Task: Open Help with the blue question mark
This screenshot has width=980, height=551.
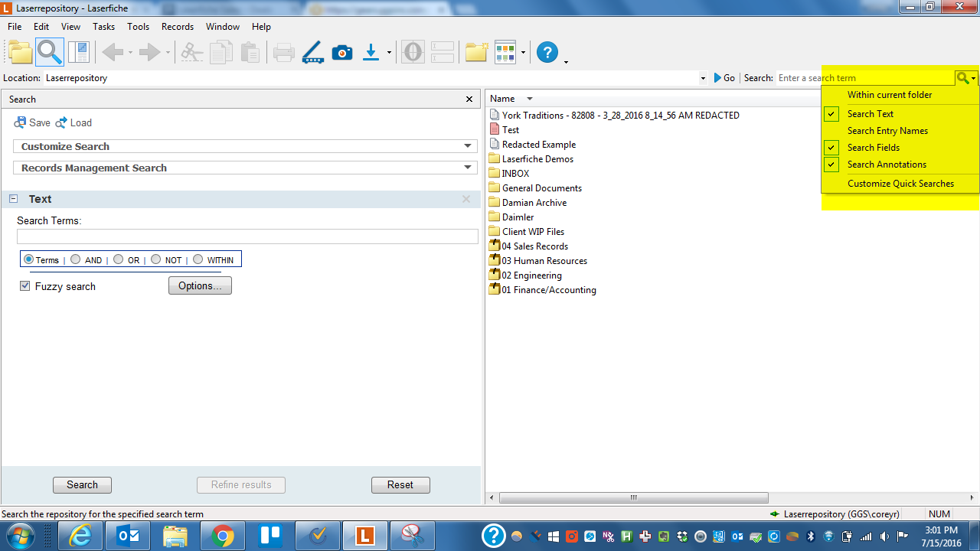Action: [x=547, y=52]
